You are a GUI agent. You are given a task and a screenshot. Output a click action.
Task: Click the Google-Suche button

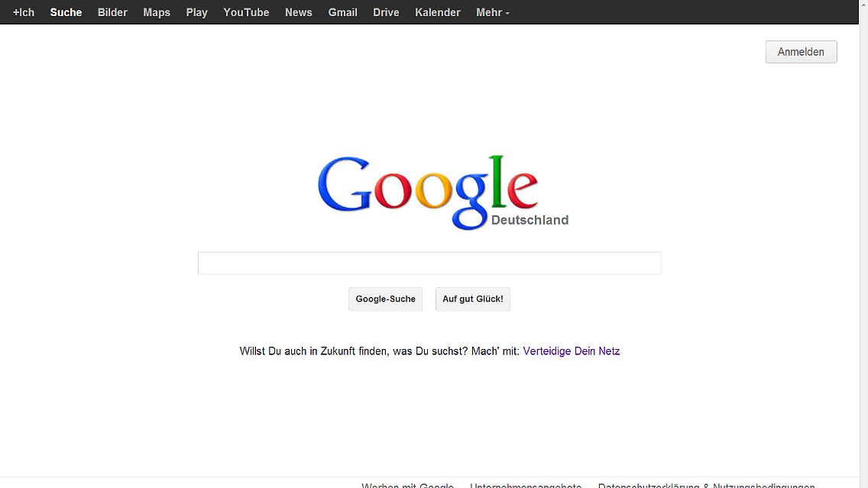coord(385,299)
